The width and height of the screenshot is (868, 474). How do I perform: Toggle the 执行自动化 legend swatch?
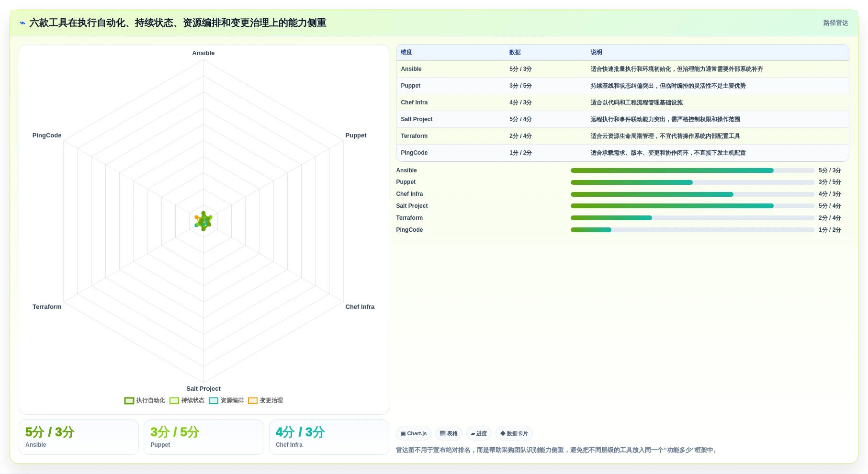[x=129, y=401]
